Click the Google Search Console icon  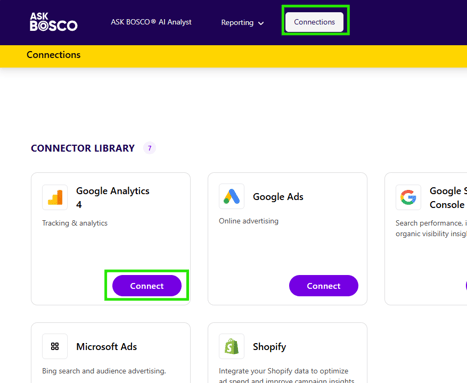pyautogui.click(x=408, y=197)
